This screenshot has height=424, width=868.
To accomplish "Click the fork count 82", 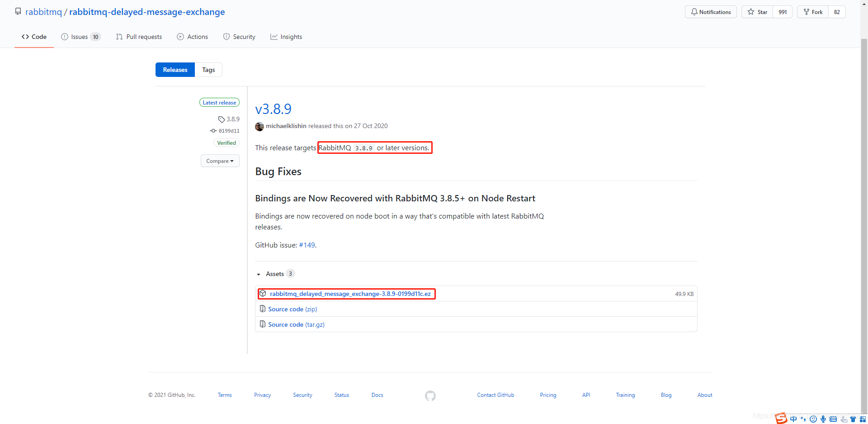I will (837, 12).
